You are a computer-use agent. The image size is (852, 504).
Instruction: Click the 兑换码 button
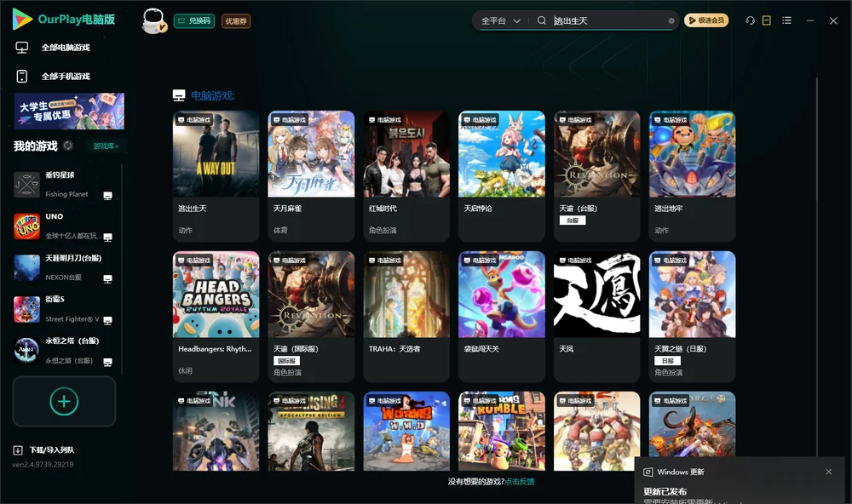click(x=194, y=21)
